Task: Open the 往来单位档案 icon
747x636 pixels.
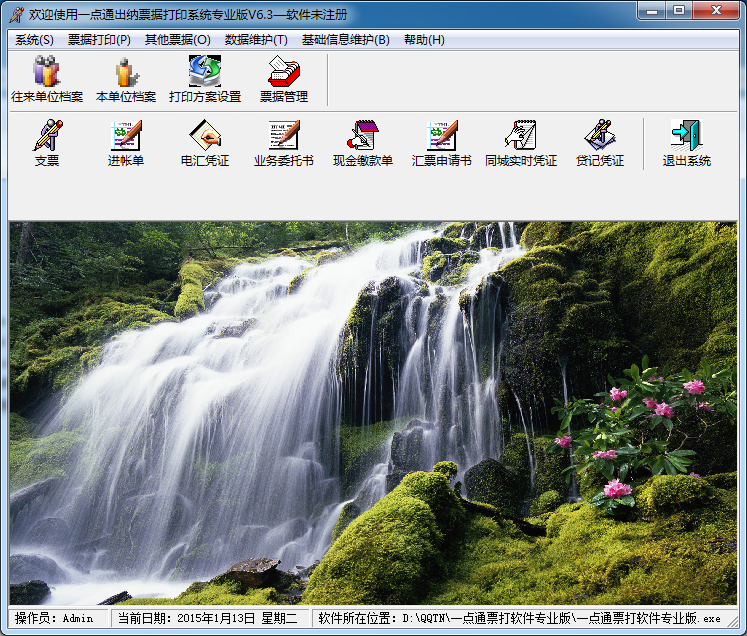Action: 46,78
